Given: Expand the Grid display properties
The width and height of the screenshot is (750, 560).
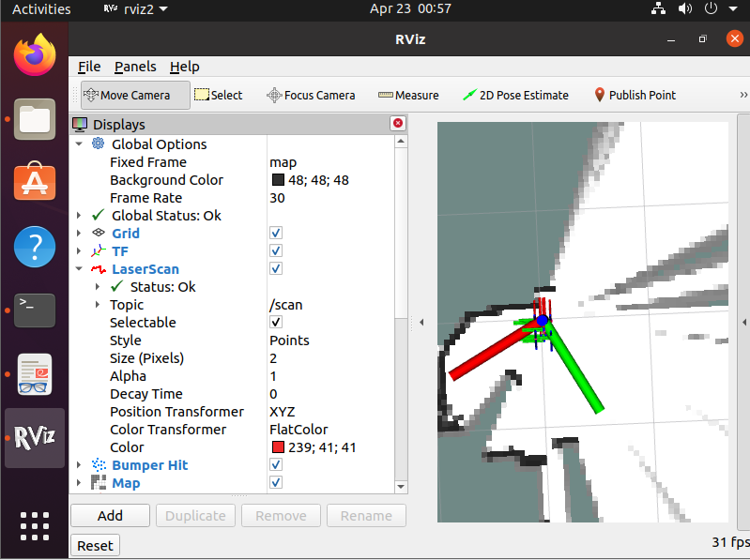Looking at the screenshot, I should pos(79,234).
